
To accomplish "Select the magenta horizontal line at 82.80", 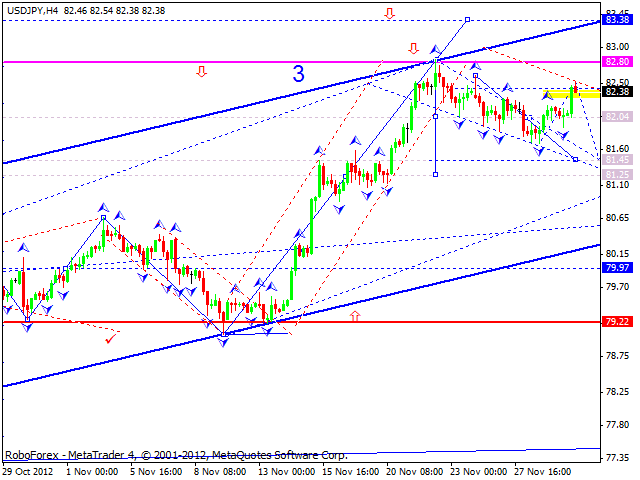I will click(150, 62).
